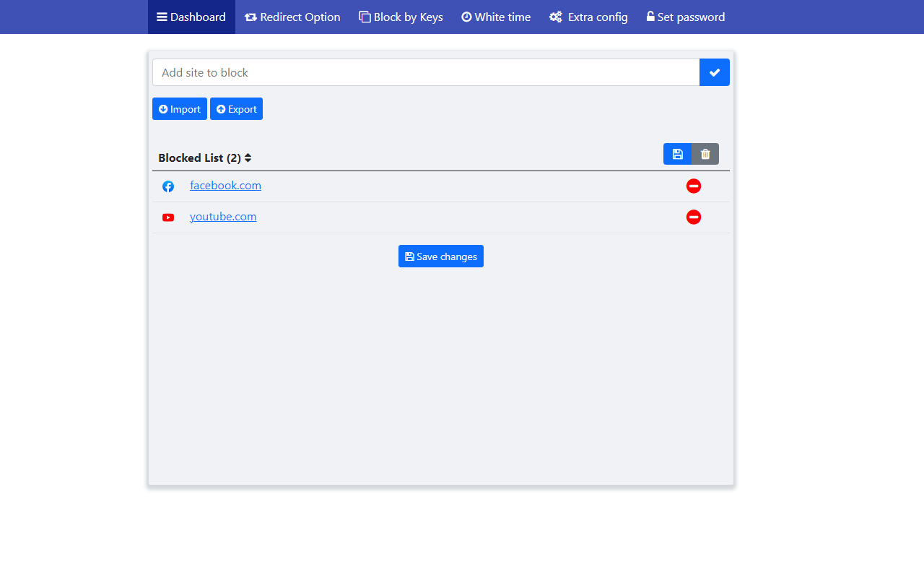Switch to the Redirect Option page

[x=292, y=17]
